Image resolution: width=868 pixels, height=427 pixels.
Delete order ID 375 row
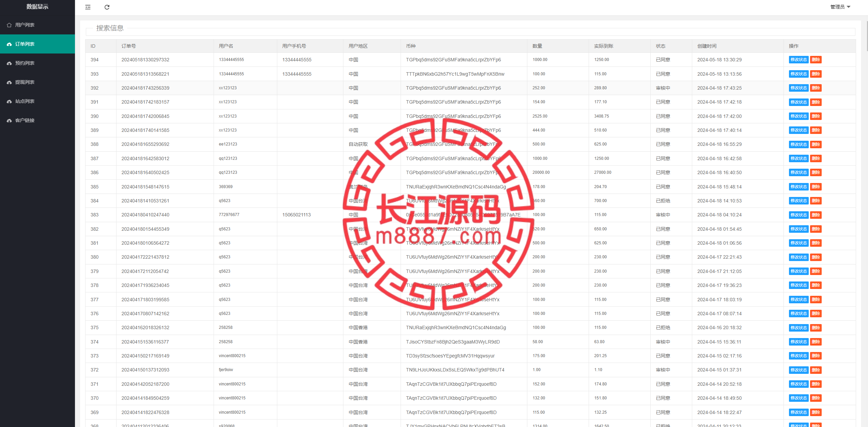click(x=816, y=328)
